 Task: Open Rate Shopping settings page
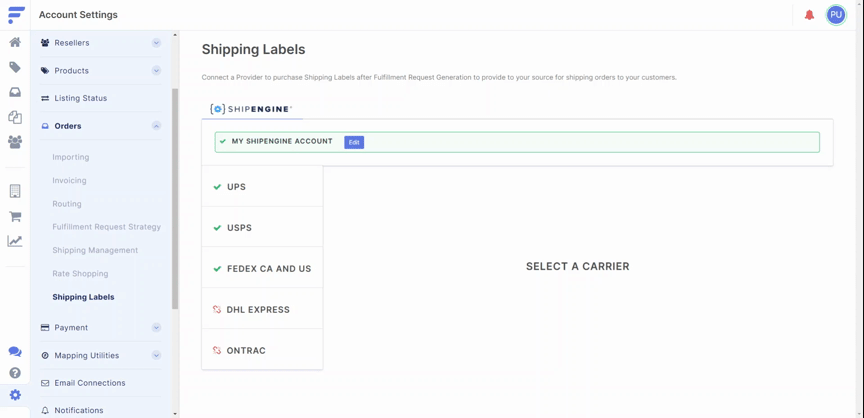click(x=80, y=274)
